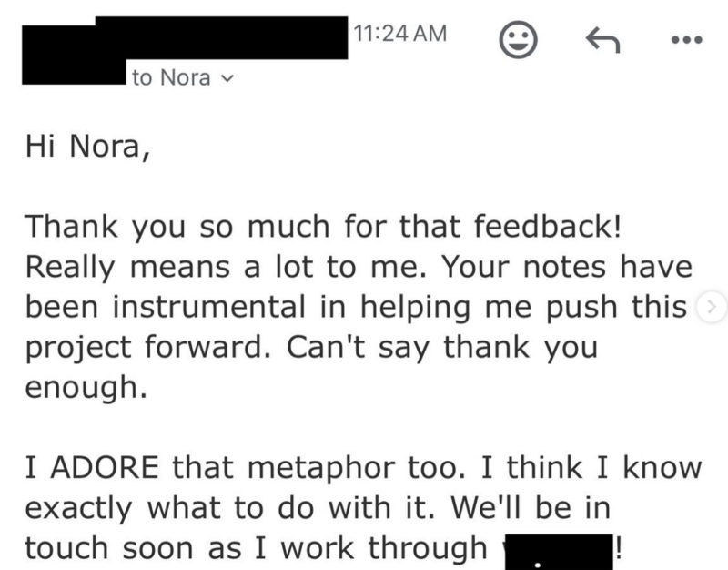The image size is (728, 570).
Task: Add an emoji reaction to this email
Action: click(x=518, y=40)
